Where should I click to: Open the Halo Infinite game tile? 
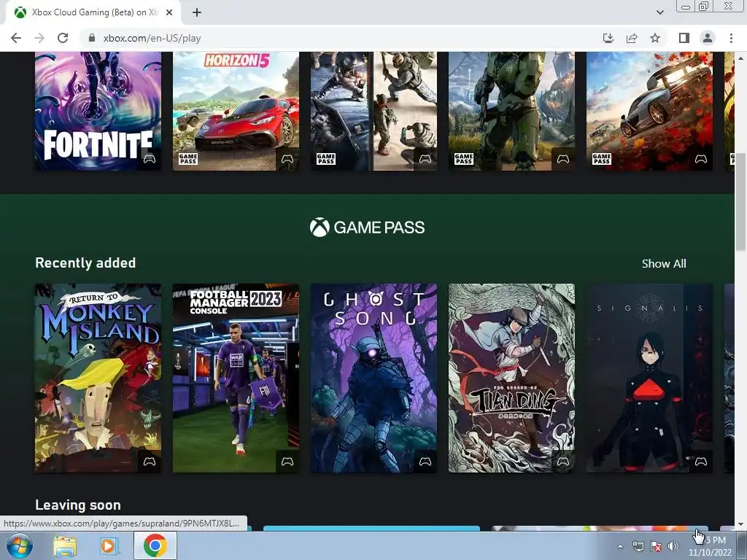(x=511, y=111)
